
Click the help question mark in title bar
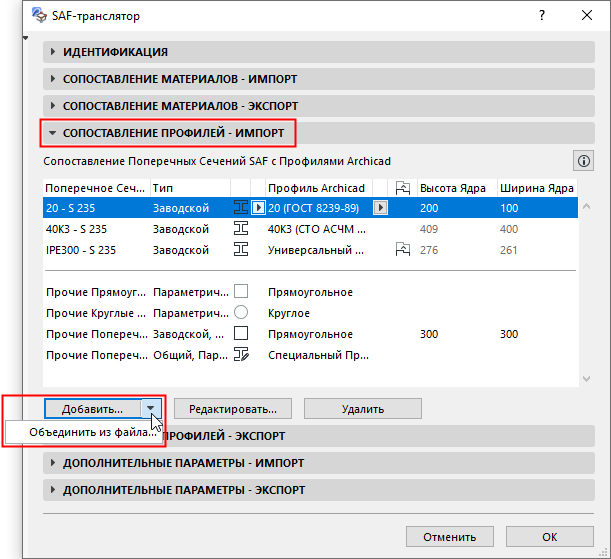tap(542, 16)
